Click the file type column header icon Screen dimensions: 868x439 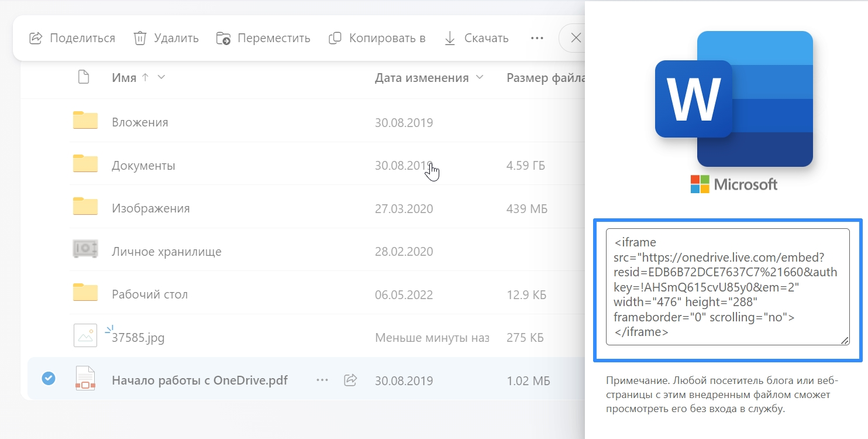(x=84, y=77)
